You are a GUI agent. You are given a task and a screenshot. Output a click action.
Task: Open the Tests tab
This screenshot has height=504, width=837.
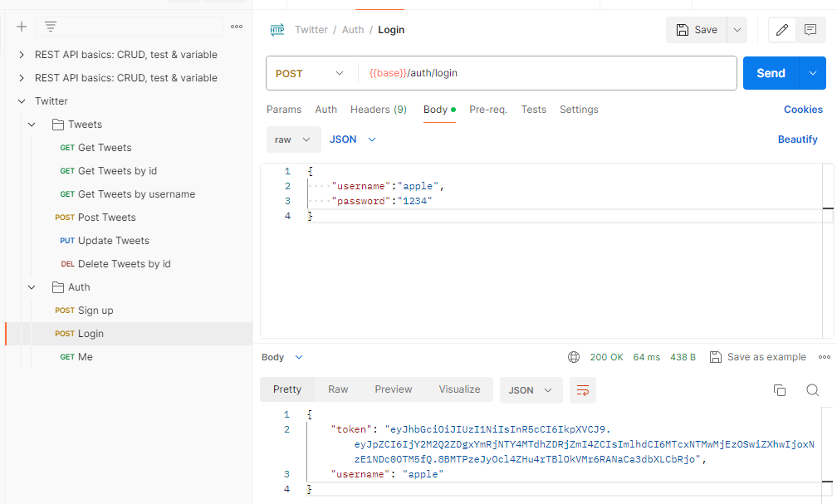[534, 110]
